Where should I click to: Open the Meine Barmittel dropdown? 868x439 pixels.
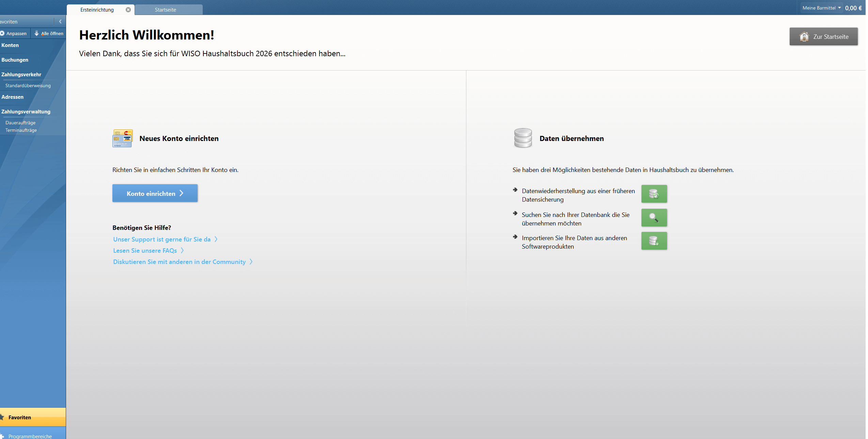(821, 8)
